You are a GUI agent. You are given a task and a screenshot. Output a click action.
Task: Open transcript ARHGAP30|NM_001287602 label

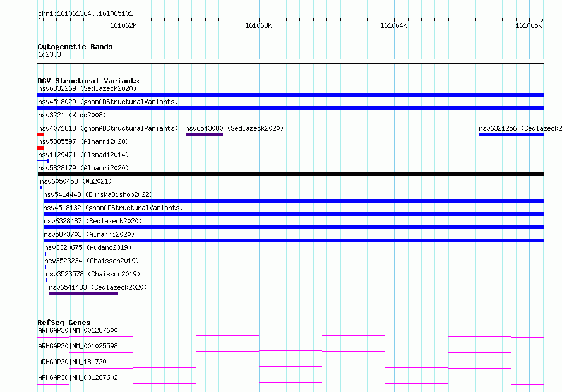(x=78, y=377)
